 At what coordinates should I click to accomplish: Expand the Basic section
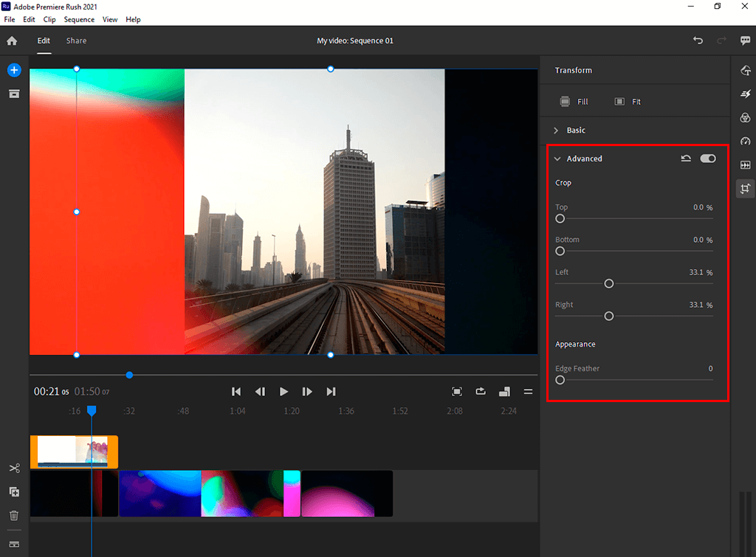[x=557, y=131]
